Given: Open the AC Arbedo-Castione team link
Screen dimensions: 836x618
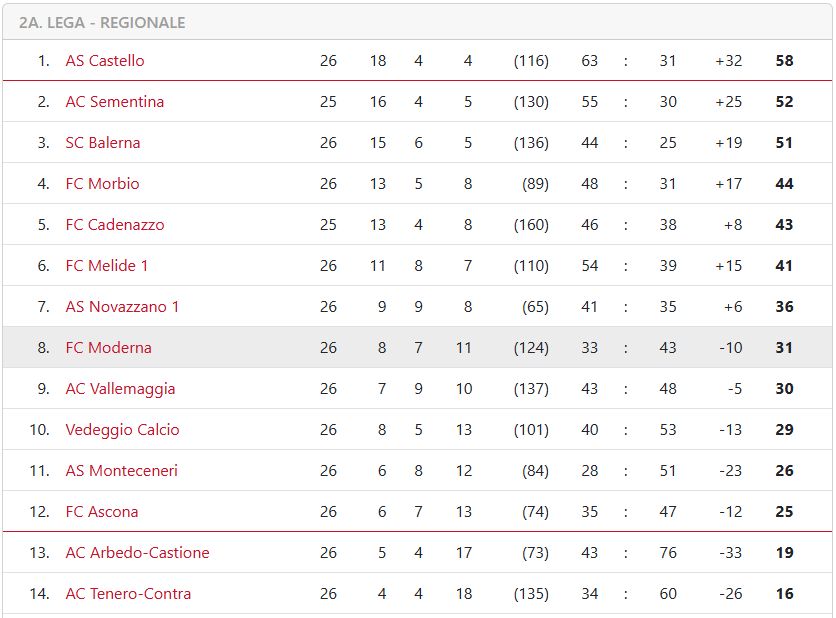Looking at the screenshot, I should point(138,553).
